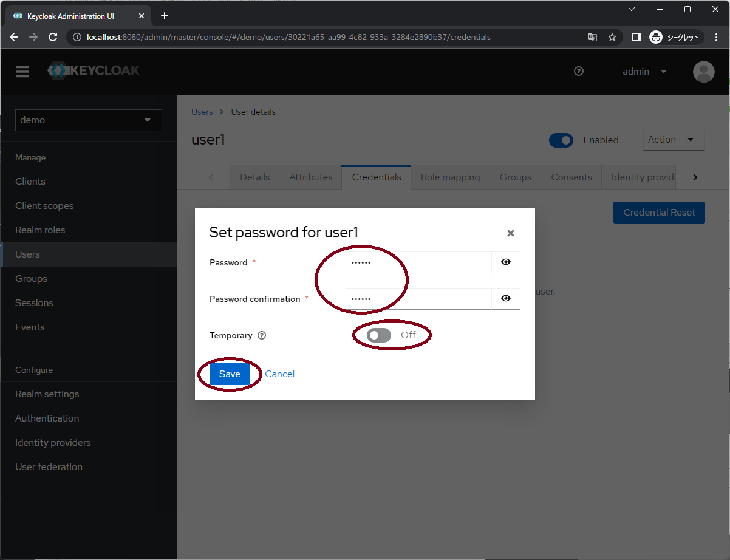Toggle the user Enabled switch
This screenshot has width=730, height=560.
[x=561, y=140]
